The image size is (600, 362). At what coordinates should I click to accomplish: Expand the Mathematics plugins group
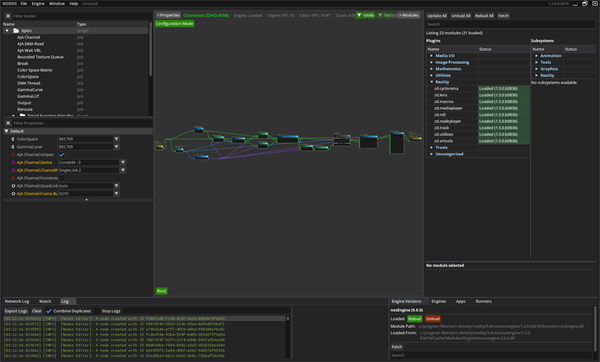432,69
